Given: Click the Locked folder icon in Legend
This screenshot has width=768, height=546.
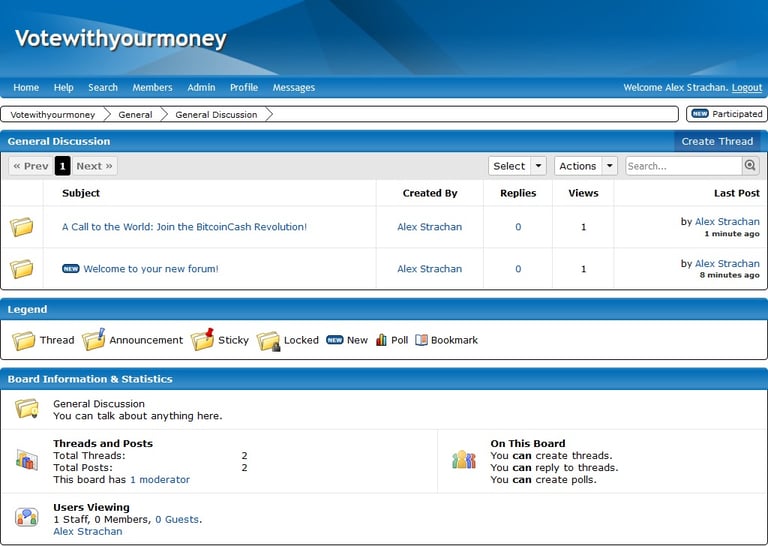Looking at the screenshot, I should 268,341.
